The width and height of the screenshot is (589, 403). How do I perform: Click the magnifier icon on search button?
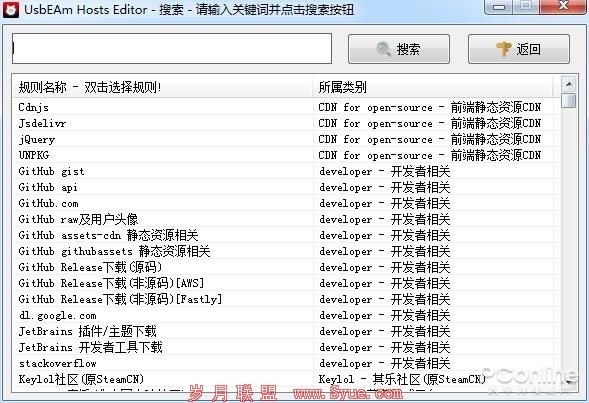[x=383, y=49]
